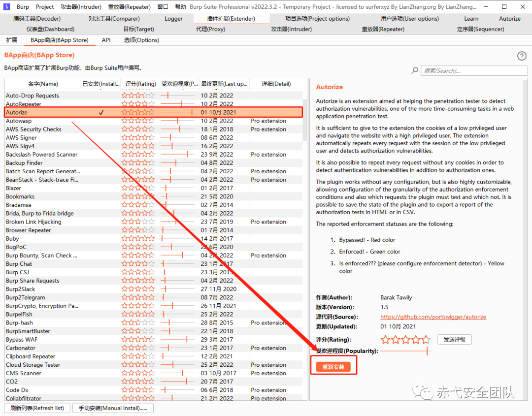Open the 用户选项(User options) tab
Viewport: 532px width, 416px height.
[x=410, y=19]
